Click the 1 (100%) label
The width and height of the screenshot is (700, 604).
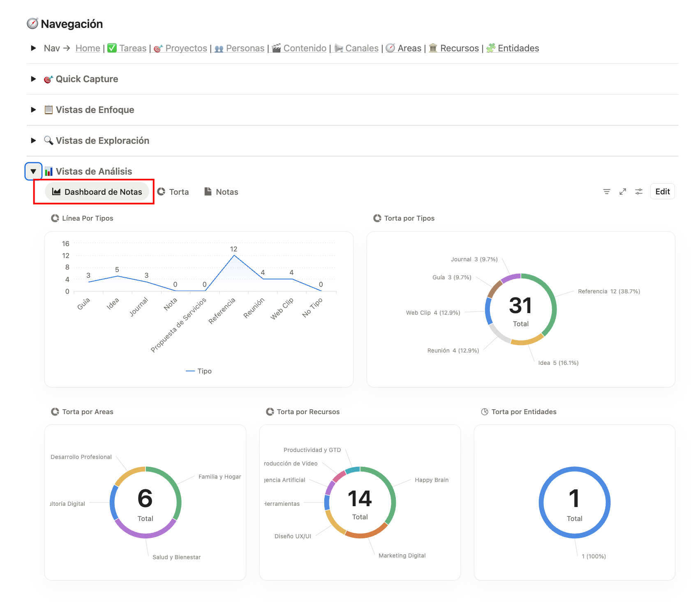point(594,556)
